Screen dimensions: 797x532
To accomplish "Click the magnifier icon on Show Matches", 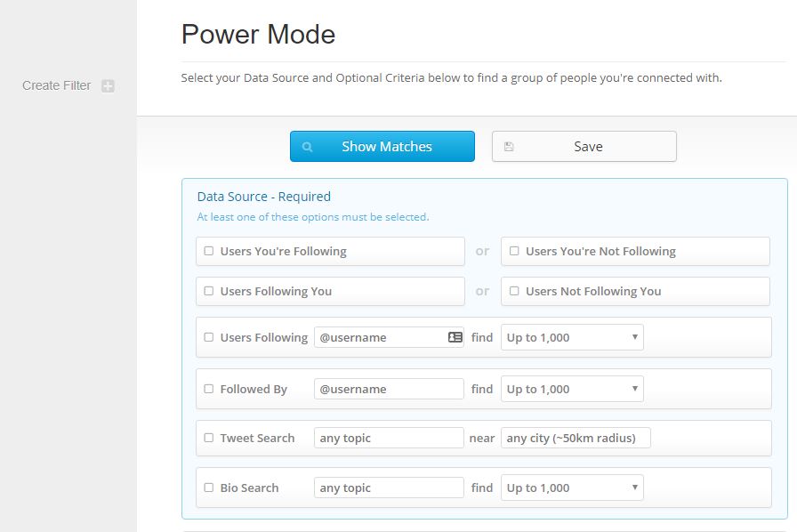I will [x=307, y=147].
